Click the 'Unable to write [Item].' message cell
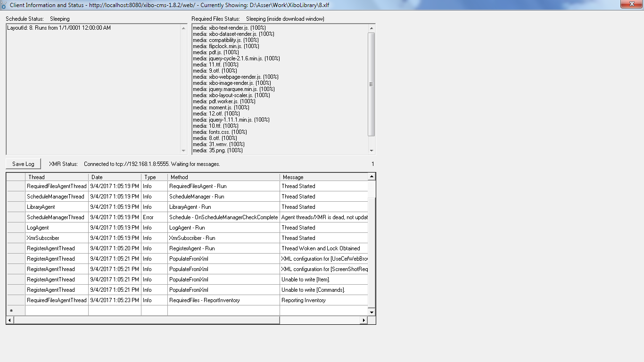The image size is (644, 362). (x=324, y=280)
